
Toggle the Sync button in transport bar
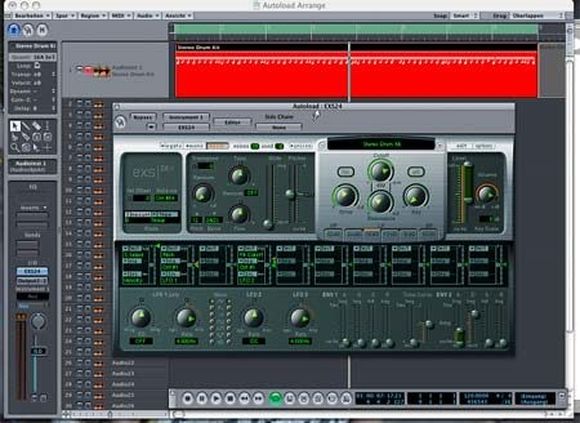pos(332,398)
